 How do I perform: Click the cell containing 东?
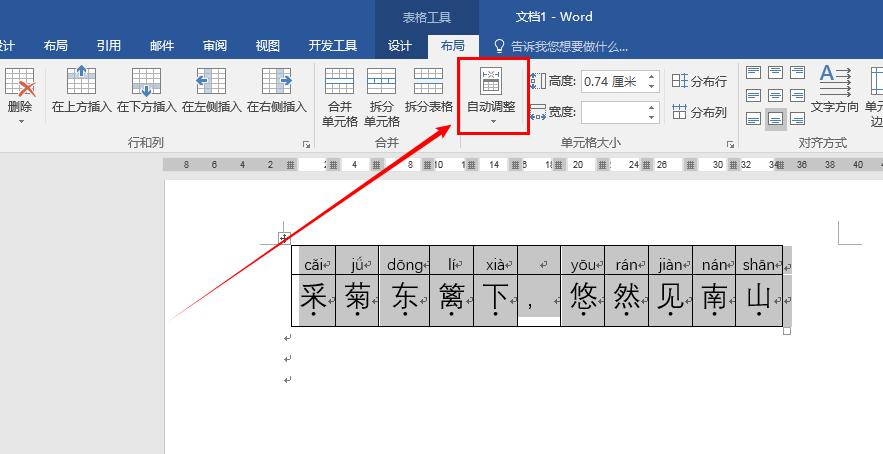click(404, 300)
